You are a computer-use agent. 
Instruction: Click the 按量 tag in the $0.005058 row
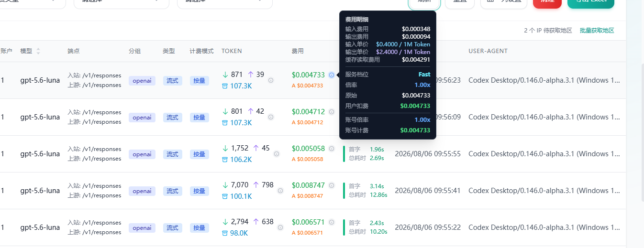point(199,154)
